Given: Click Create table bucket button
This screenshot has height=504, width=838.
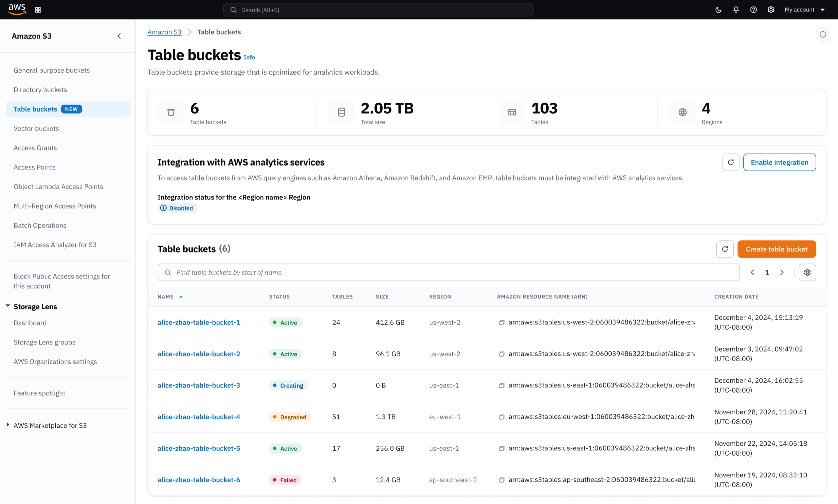Looking at the screenshot, I should 776,249.
